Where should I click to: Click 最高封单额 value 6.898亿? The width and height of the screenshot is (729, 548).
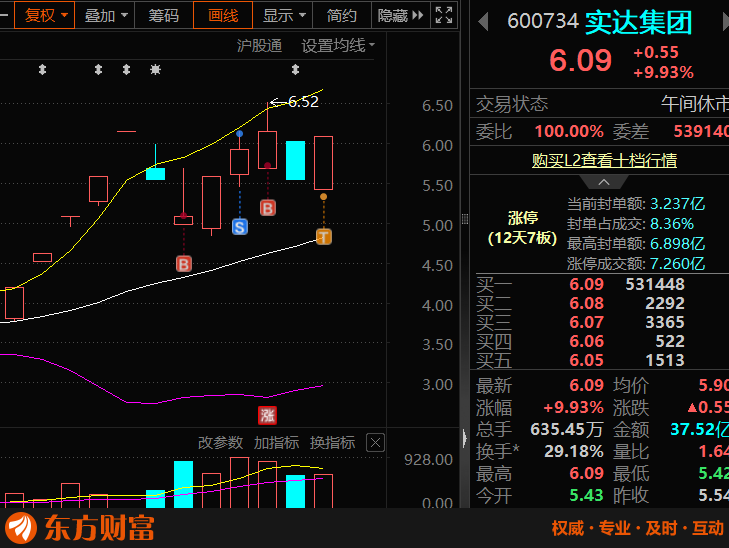[678, 244]
